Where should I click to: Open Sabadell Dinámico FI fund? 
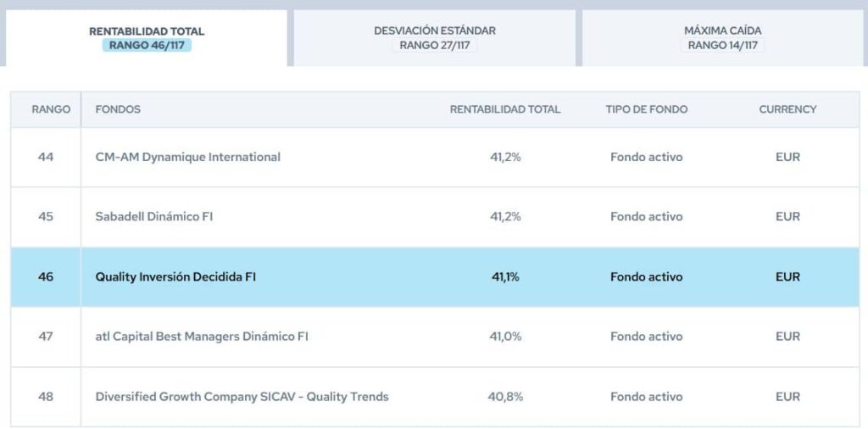click(x=154, y=216)
